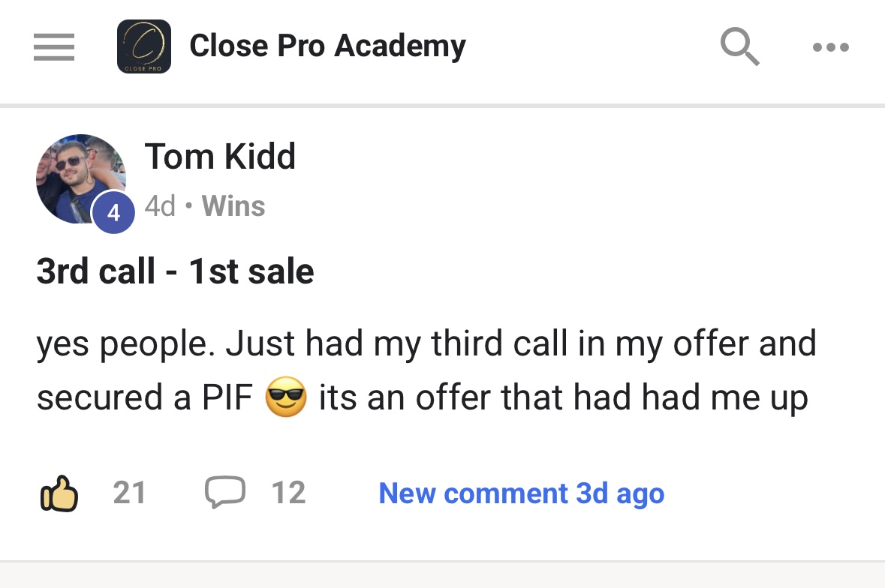The width and height of the screenshot is (885, 588).
Task: Click the word 'PIF' in the post text
Action: (227, 397)
